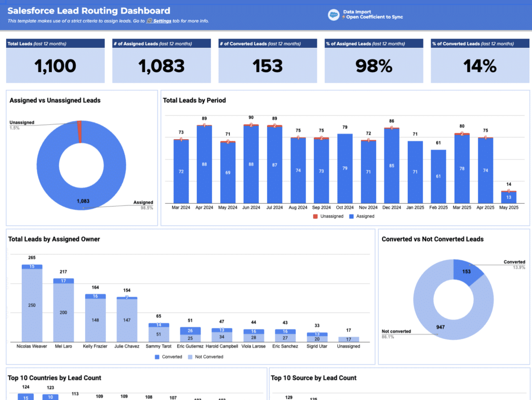Click the 14% Converted Leads value

point(480,66)
